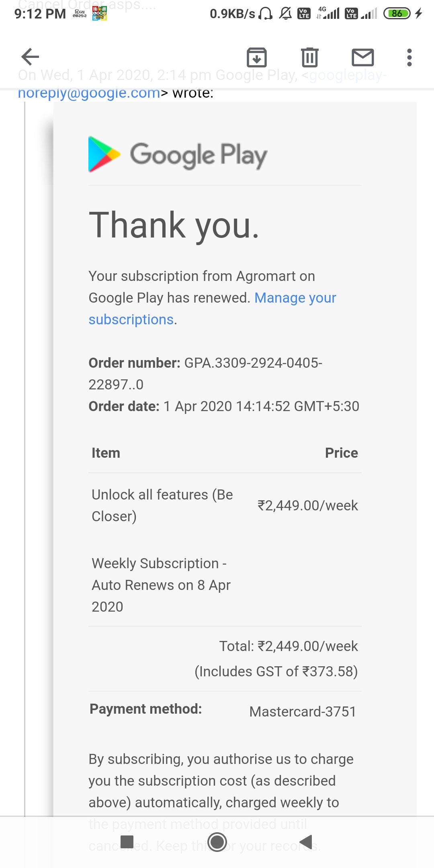Tap the Ludo King notification icon

tap(100, 14)
